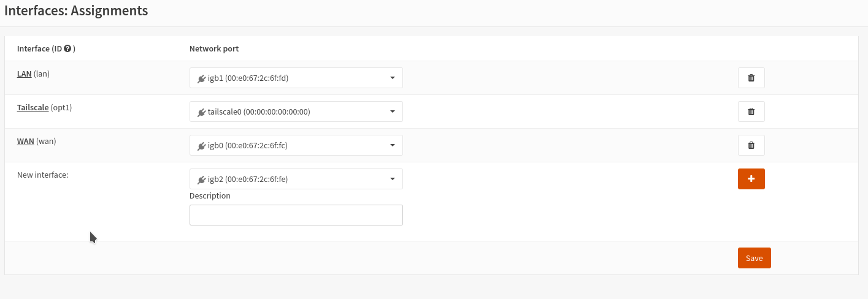Open the WAN network port dropdown
Image resolution: width=868 pixels, height=299 pixels.
[x=296, y=145]
